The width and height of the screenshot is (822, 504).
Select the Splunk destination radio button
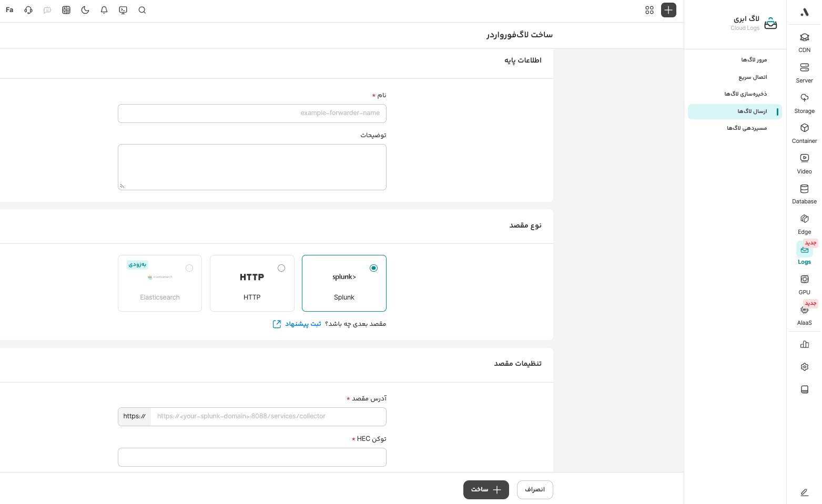coord(373,268)
